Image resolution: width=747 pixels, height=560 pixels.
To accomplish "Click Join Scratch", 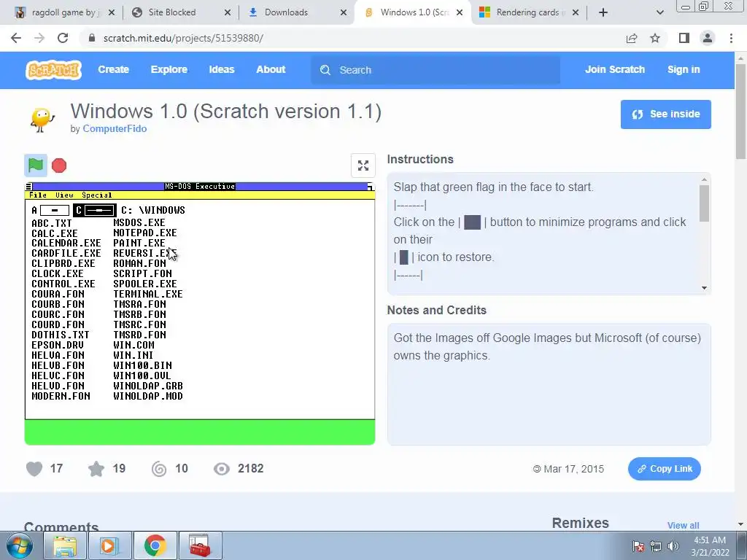I will (x=614, y=69).
